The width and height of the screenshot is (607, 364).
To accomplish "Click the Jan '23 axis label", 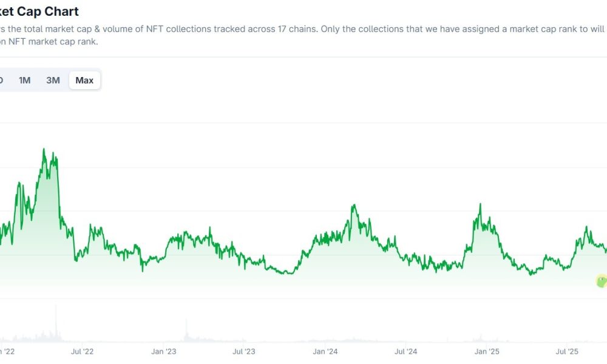I will [164, 351].
